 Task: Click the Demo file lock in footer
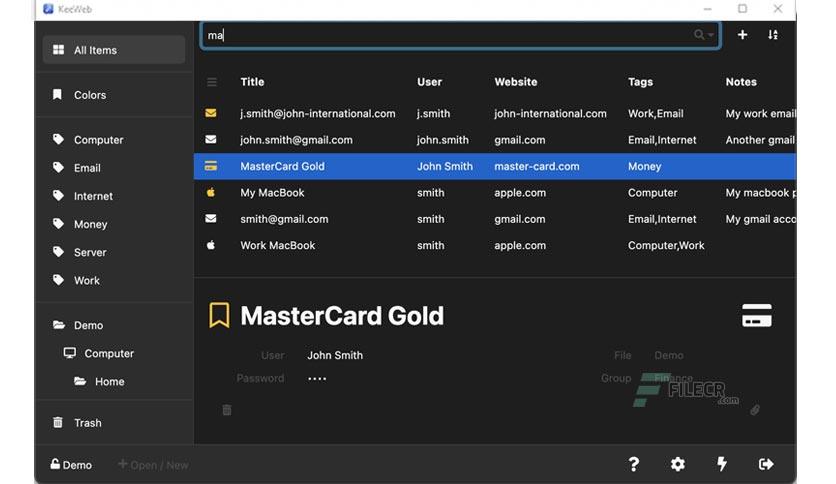[71, 465]
